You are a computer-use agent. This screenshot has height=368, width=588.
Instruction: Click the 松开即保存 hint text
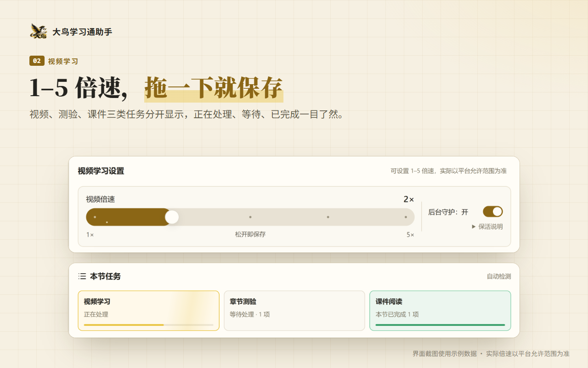(250, 235)
